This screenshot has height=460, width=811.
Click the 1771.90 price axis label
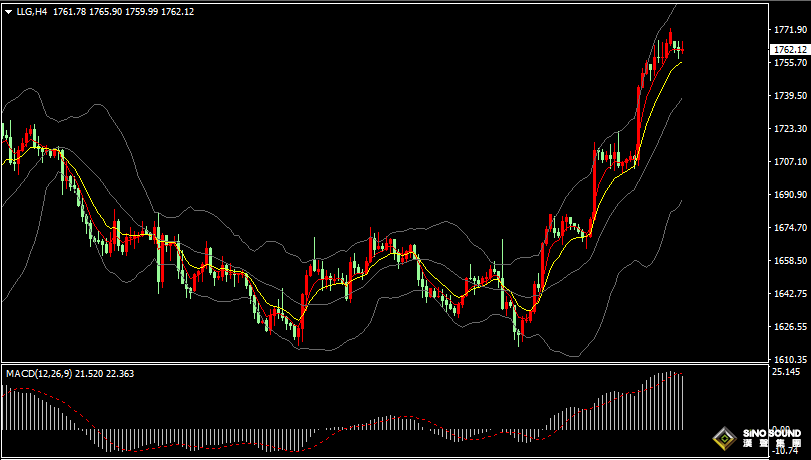(789, 30)
